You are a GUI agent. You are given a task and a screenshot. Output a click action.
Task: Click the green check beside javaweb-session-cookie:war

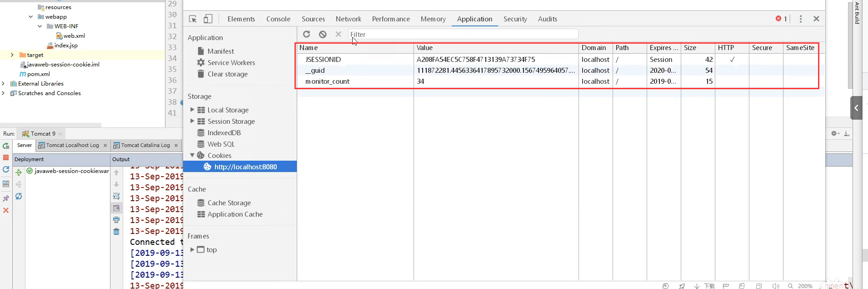tap(30, 171)
